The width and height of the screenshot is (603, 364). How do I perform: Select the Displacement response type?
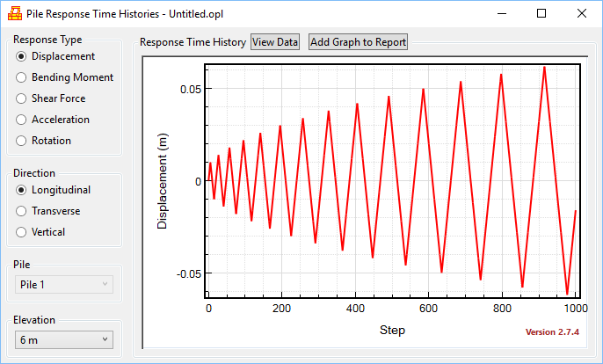tap(22, 56)
